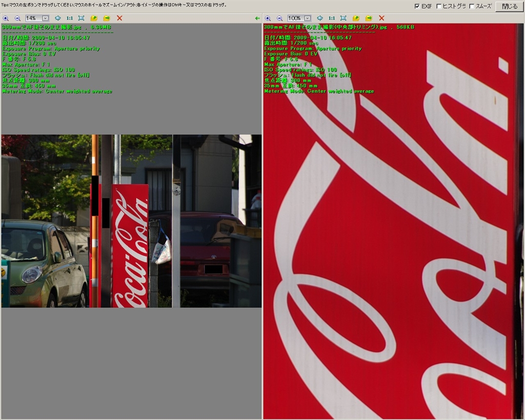The image size is (525, 420).
Task: Click the left pane 'Metering Mode: Center weighted average' text
Action: pos(57,91)
